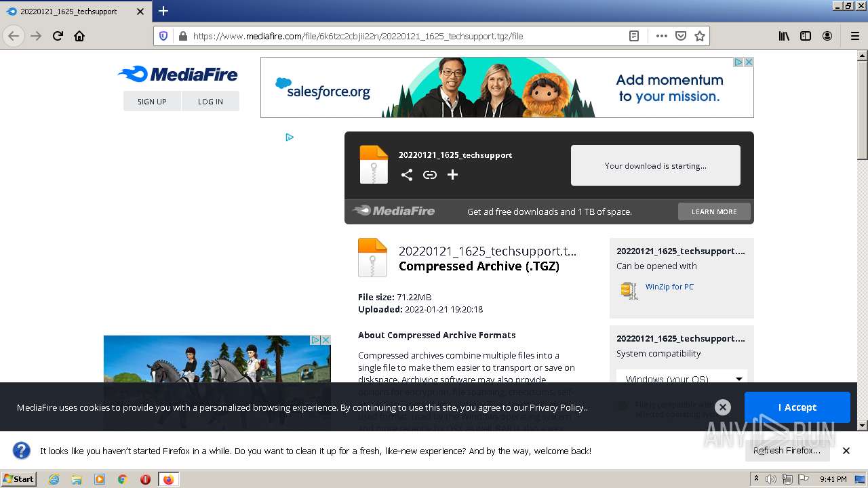
Task: Go back with the browser back arrow
Action: [14, 36]
